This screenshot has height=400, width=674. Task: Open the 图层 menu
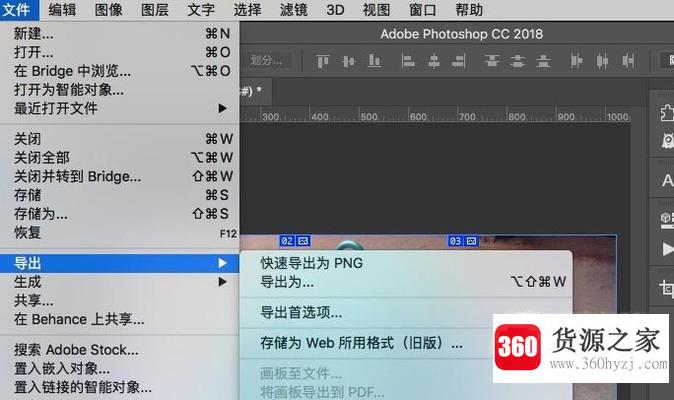coord(155,9)
